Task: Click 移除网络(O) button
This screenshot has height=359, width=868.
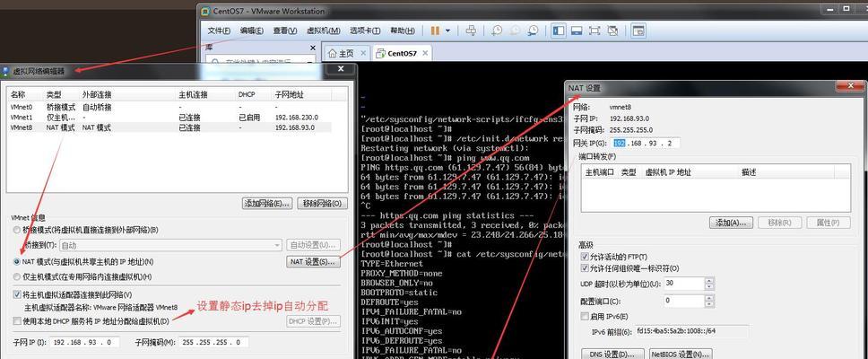Action: coord(322,204)
